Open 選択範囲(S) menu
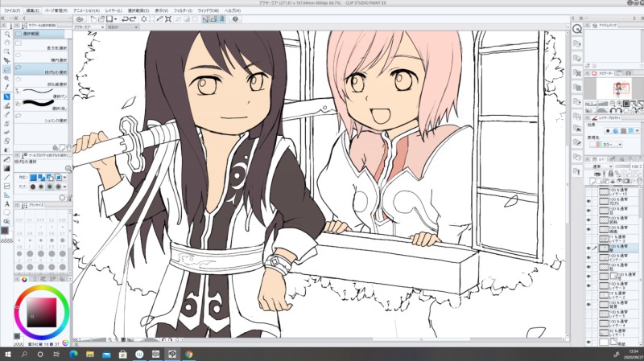The width and height of the screenshot is (644, 361). click(x=138, y=10)
